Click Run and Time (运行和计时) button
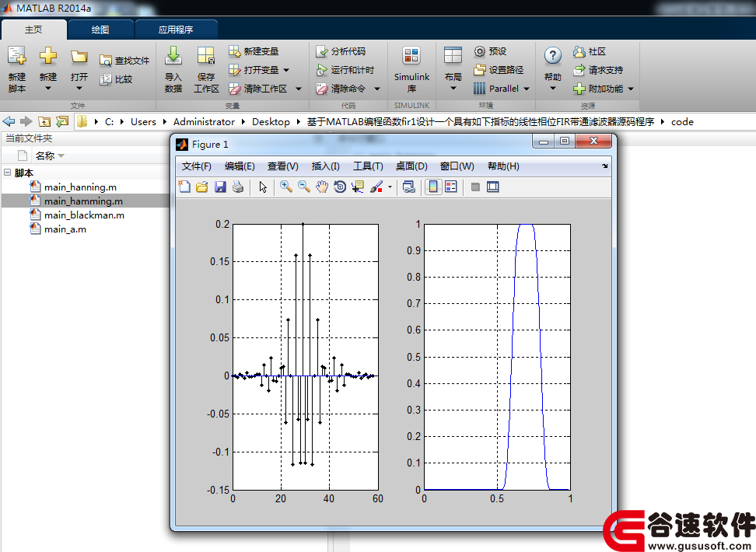Screen dimensions: 756x552 click(x=345, y=71)
